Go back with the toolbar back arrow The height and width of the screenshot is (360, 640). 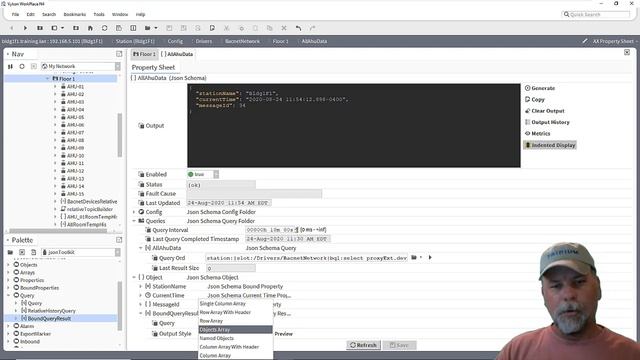coord(11,28)
